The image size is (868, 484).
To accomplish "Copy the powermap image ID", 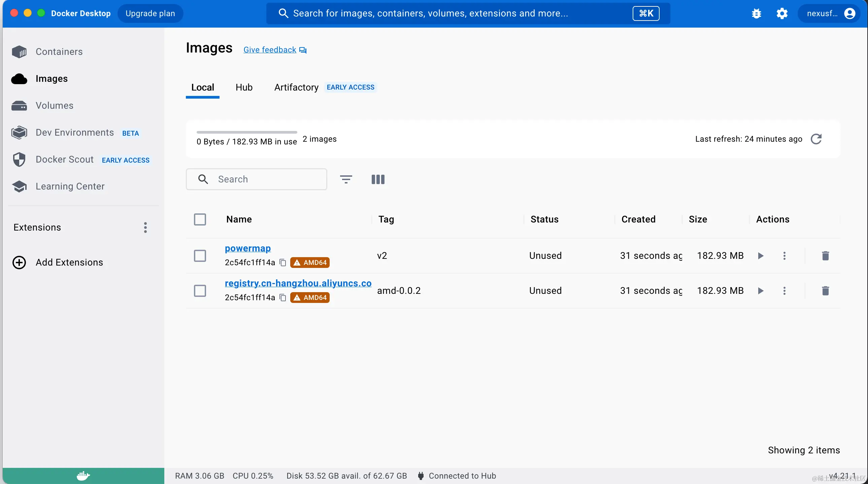I will click(283, 263).
